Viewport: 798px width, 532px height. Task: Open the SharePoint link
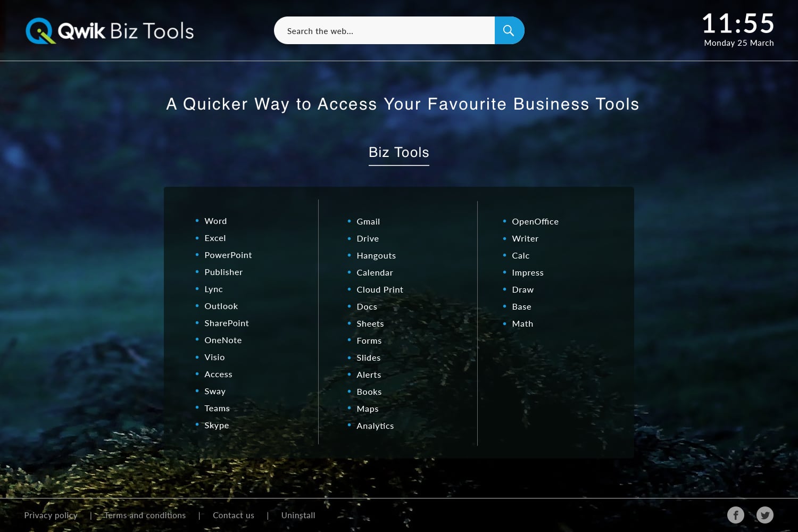227,323
